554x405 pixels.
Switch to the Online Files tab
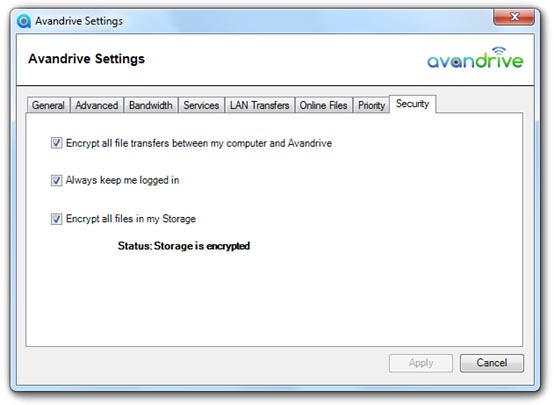coord(324,105)
